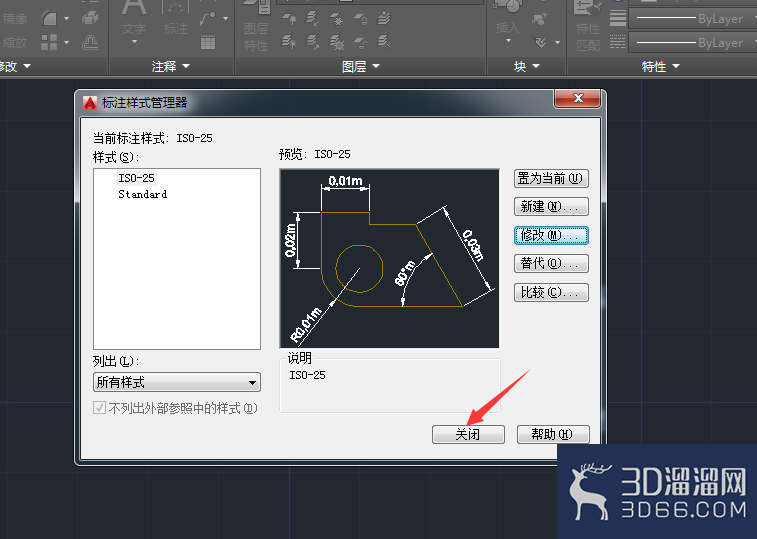The image size is (757, 539).
Task: Click the Match Properties (特性匹配) icon
Action: 588,25
